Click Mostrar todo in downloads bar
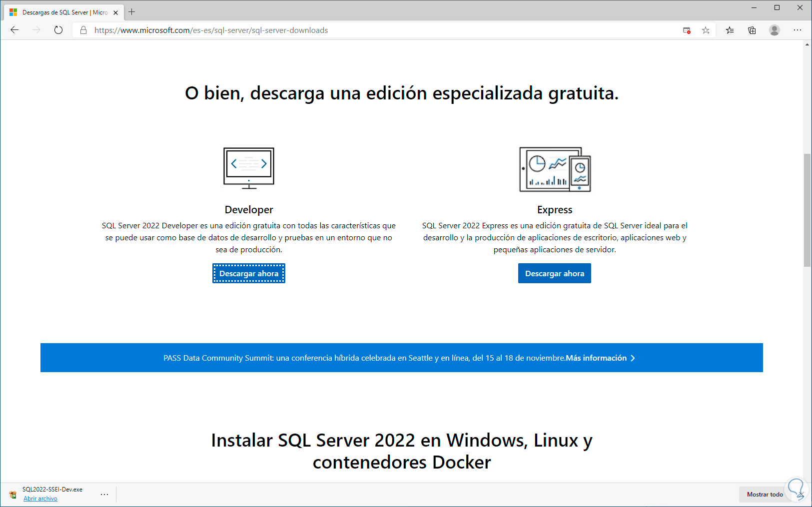This screenshot has height=507, width=812. (765, 495)
